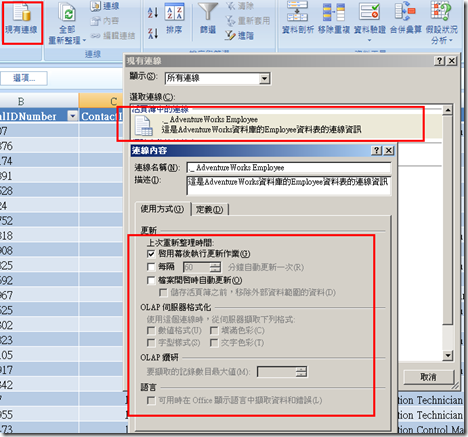Click the Refresh All (全部重新整理) icon
Screen dimensions: 468x437
coord(67,14)
